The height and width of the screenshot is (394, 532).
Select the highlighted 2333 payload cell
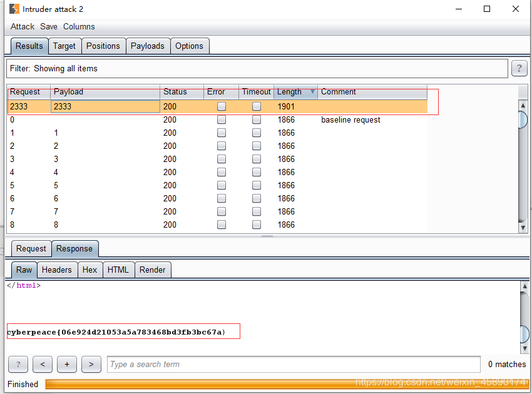coord(105,106)
